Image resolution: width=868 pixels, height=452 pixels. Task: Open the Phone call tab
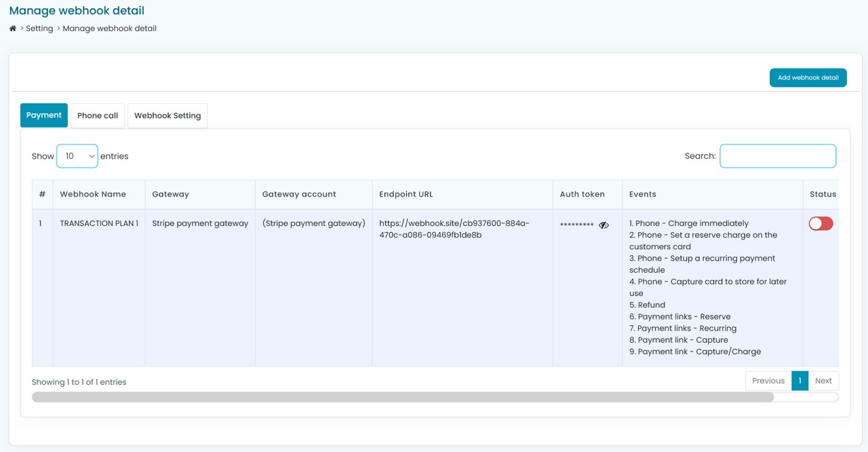tap(98, 115)
